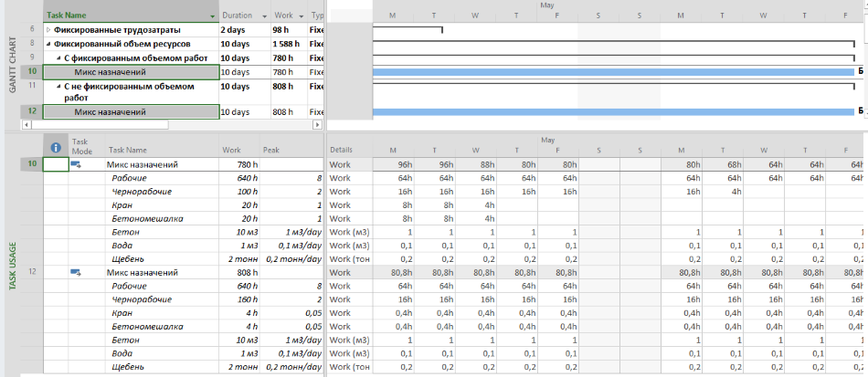Screen dimensions: 868x377
Task: Open the Work column dropdown in Gantt table
Action: click(302, 16)
